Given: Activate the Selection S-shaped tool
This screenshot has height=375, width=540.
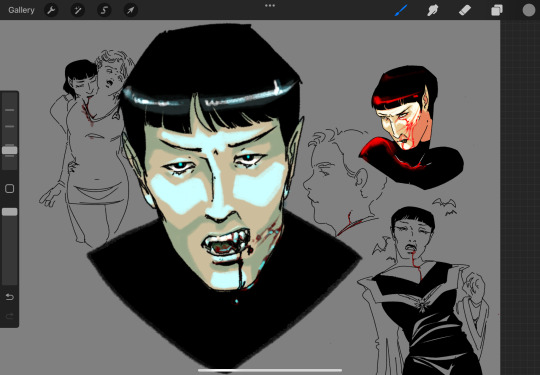Looking at the screenshot, I should click(x=104, y=10).
